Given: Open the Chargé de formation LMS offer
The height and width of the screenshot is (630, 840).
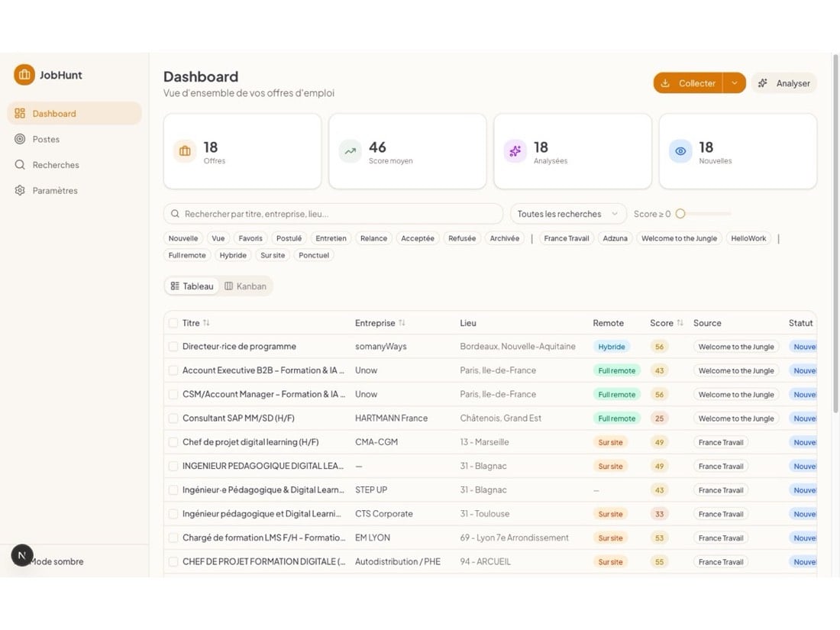Looking at the screenshot, I should (263, 538).
